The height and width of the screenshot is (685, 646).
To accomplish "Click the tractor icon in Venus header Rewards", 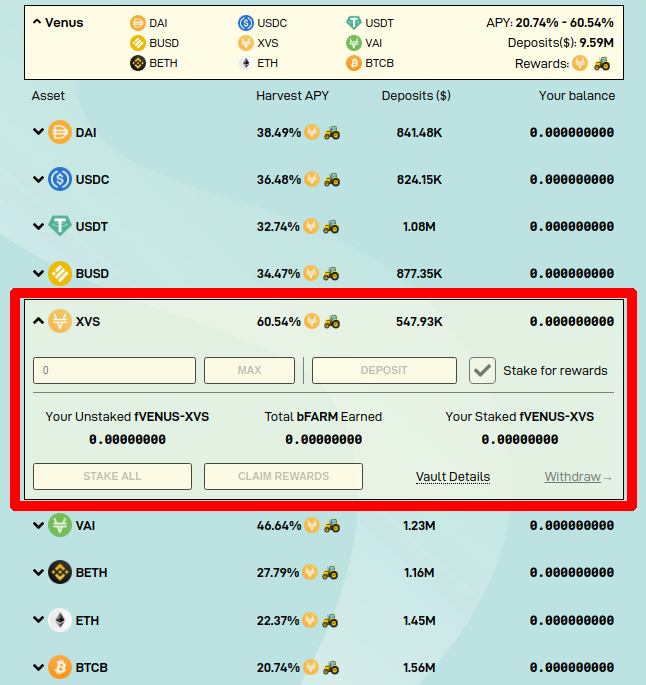I will (x=602, y=64).
